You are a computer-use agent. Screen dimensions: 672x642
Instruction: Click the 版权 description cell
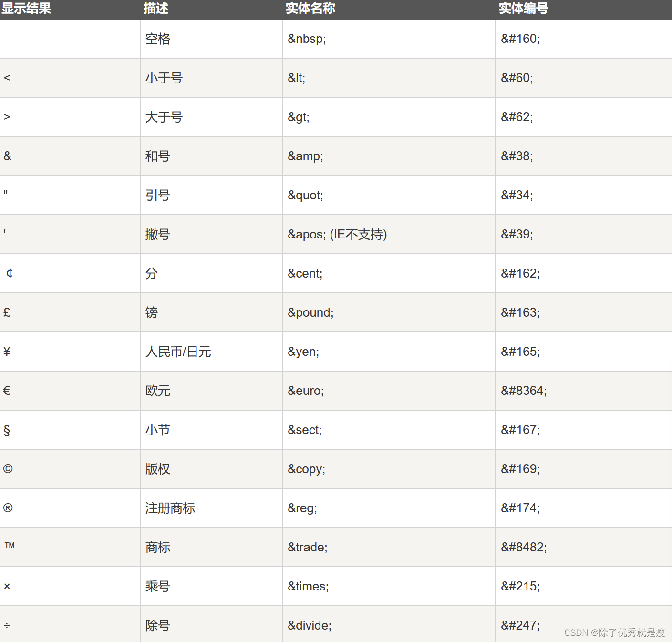[x=158, y=469]
